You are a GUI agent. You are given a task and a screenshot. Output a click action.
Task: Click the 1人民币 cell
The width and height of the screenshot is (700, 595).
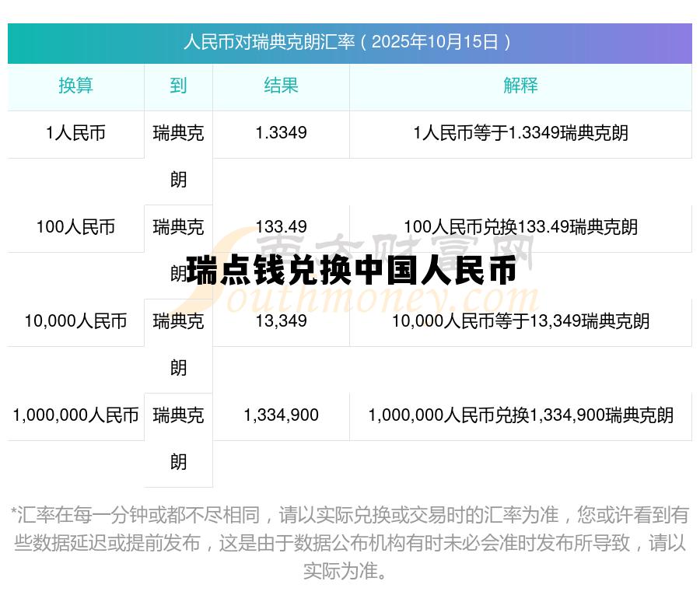75,135
